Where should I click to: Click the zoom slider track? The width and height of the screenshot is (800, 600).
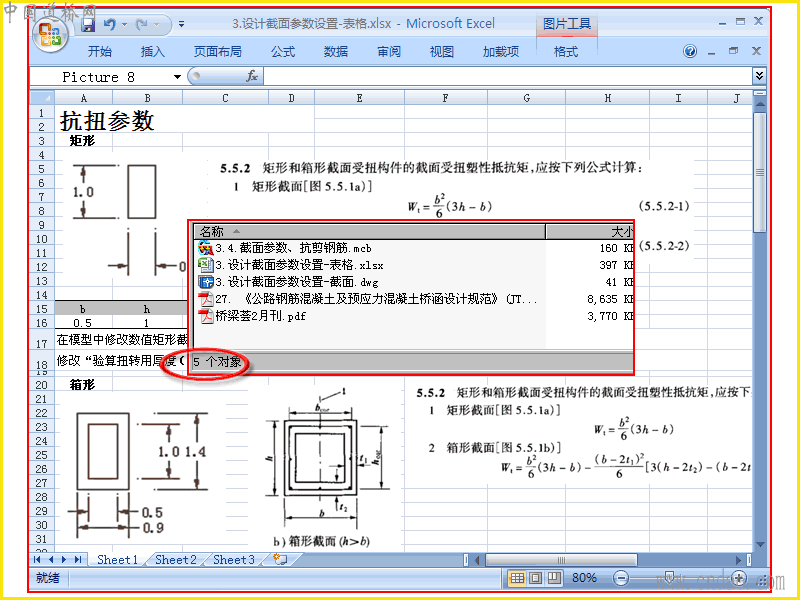click(679, 578)
